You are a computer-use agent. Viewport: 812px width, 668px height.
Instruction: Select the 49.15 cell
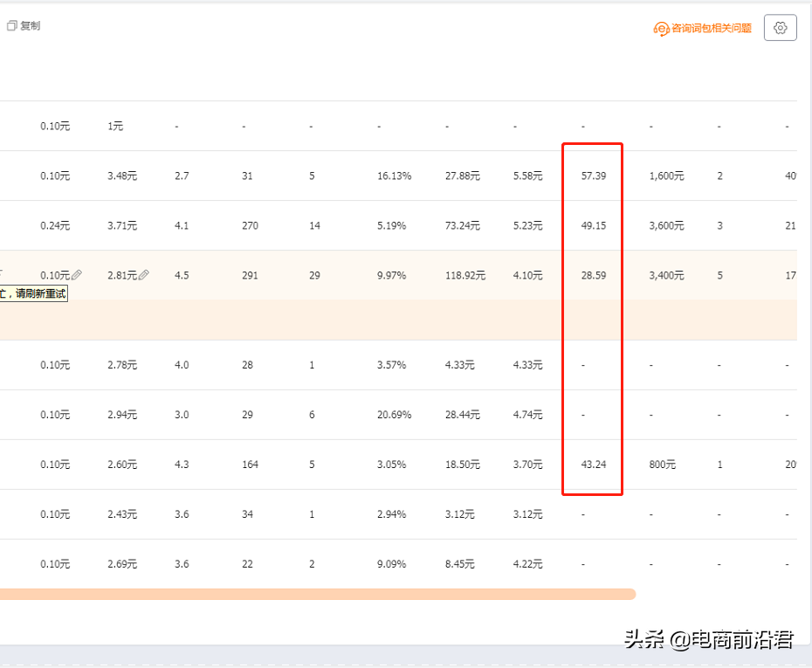pos(594,226)
